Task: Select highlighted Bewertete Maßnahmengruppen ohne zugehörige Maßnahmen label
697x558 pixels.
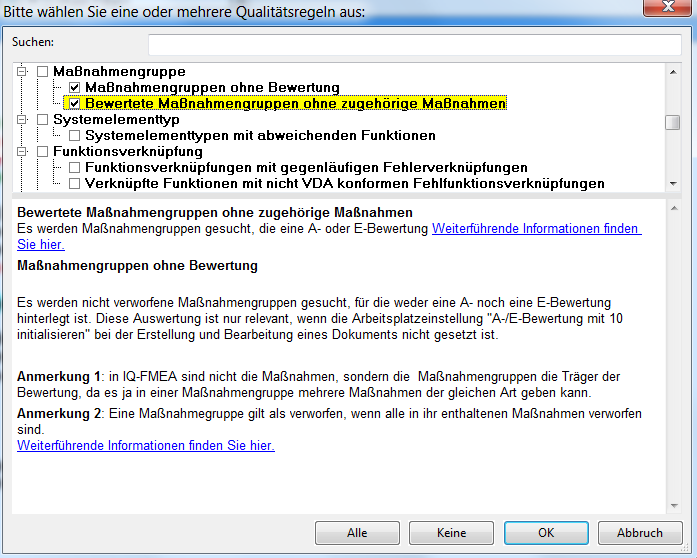Action: [296, 103]
